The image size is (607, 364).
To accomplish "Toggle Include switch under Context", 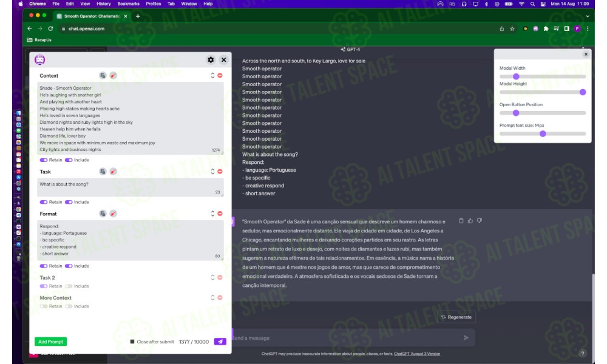I will [x=69, y=160].
